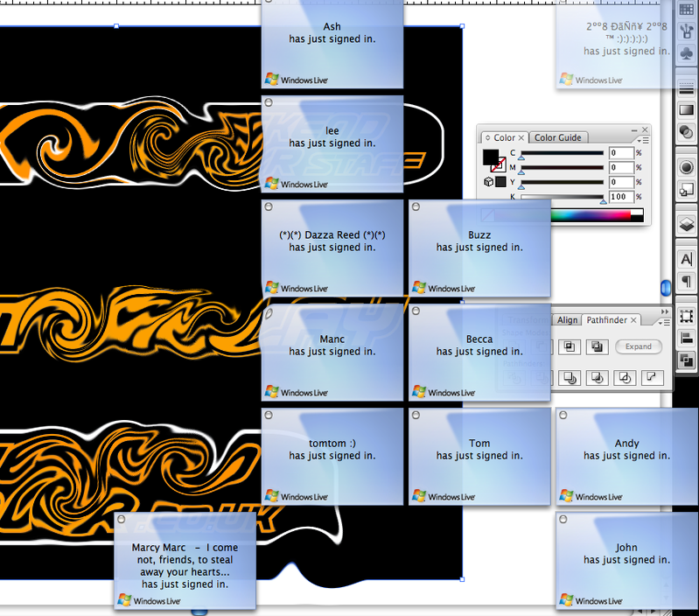
Task: Click the Outline pathfinder icon
Action: point(624,378)
